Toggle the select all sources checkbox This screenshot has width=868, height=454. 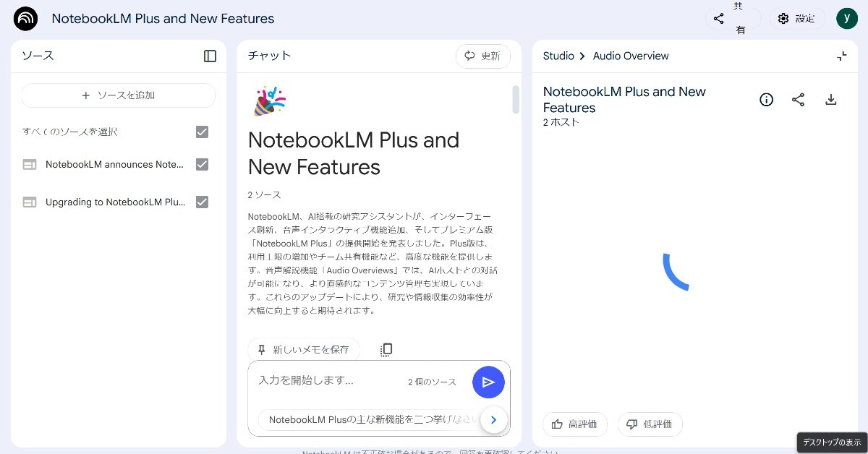click(x=202, y=132)
